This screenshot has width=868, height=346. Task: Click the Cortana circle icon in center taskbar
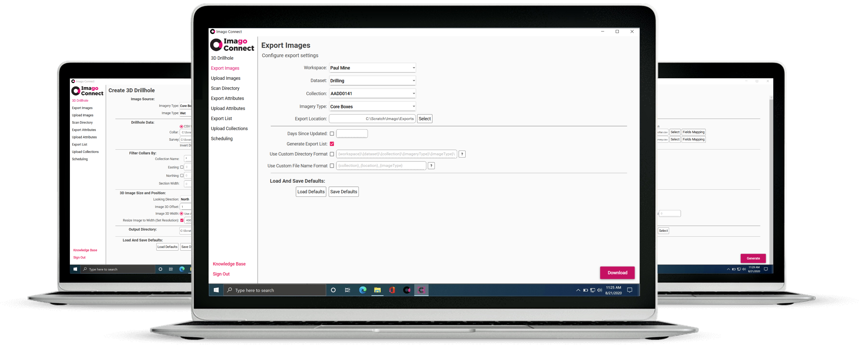point(333,290)
